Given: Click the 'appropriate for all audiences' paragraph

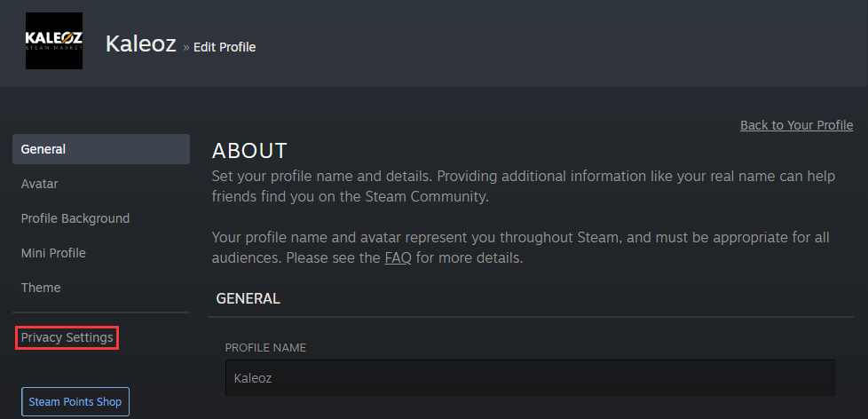Looking at the screenshot, I should (523, 249).
